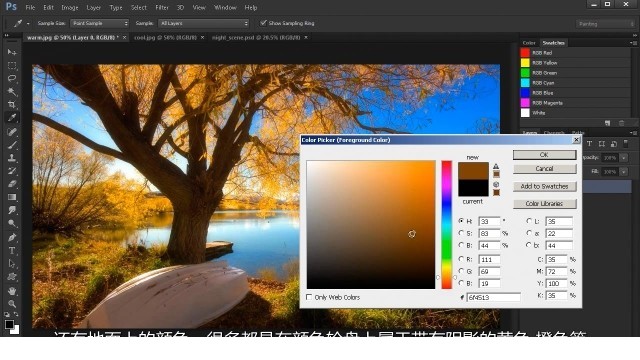Select the Zoom tool
The width and height of the screenshot is (640, 360).
point(12,304)
